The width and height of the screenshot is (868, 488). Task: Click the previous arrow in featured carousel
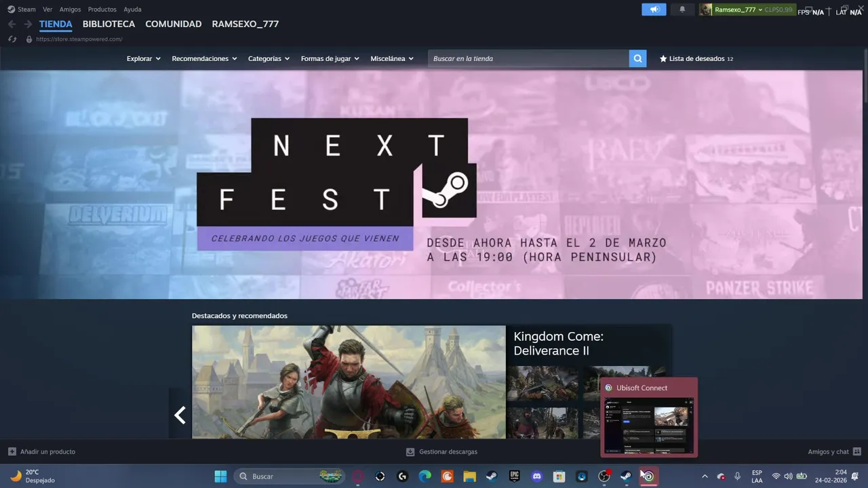point(180,415)
